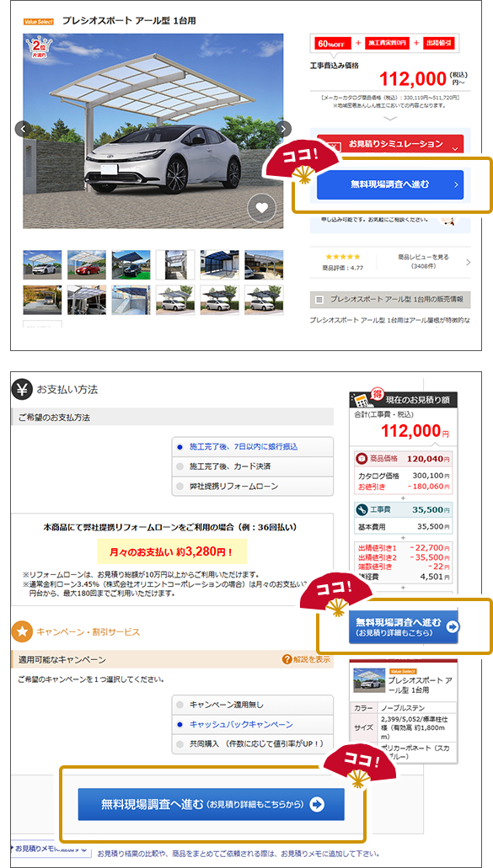
Task: Click the 2位 ranking crown badge
Action: [x=40, y=48]
